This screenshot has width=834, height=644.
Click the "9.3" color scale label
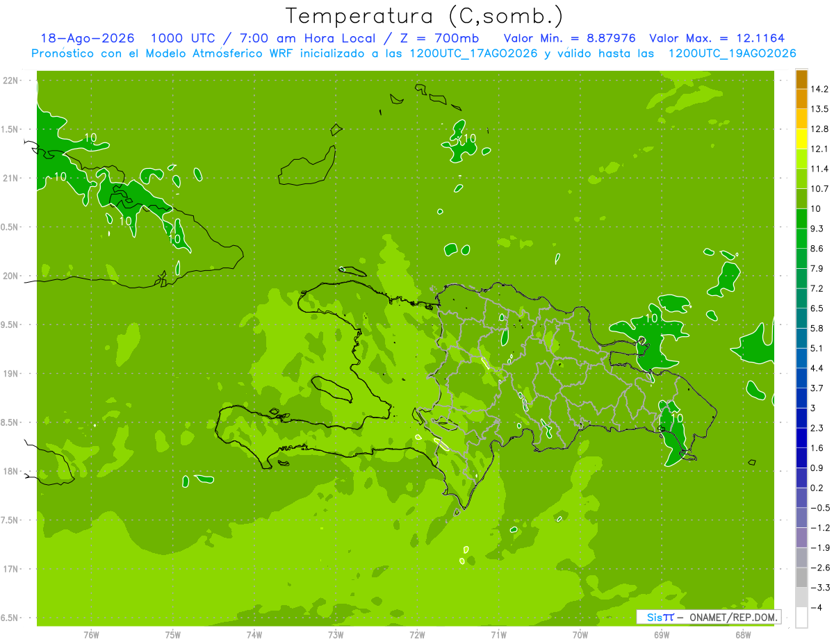[x=817, y=229]
